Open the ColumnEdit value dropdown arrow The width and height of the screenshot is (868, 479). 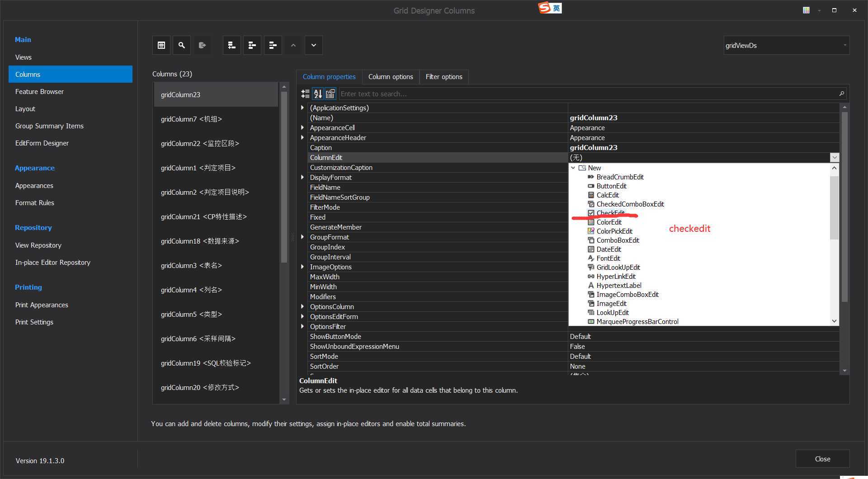pos(835,157)
